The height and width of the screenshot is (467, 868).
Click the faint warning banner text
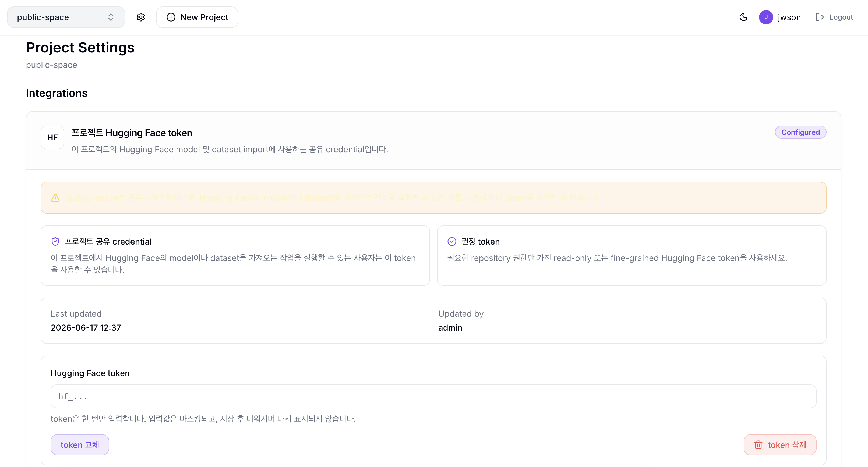click(x=334, y=198)
